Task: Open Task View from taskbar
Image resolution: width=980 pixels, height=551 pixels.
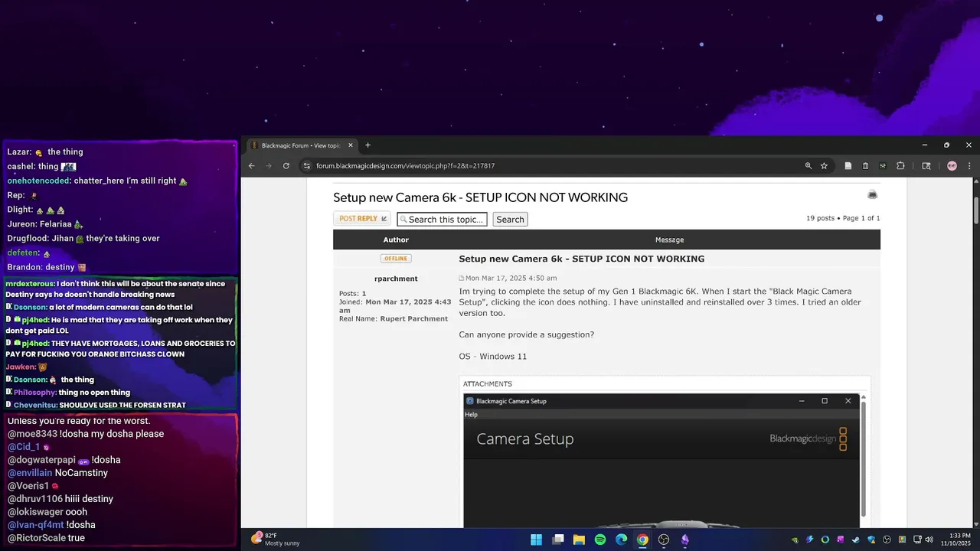Action: (558, 540)
